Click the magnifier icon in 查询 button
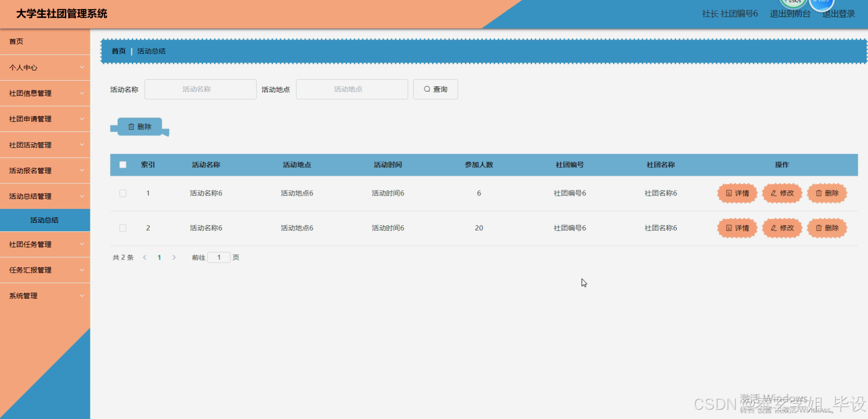 [427, 89]
